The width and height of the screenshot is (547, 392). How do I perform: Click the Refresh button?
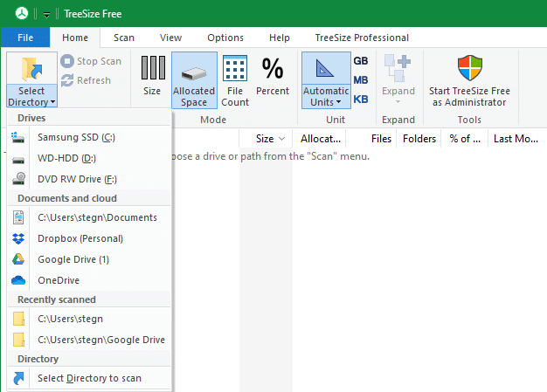tap(86, 80)
